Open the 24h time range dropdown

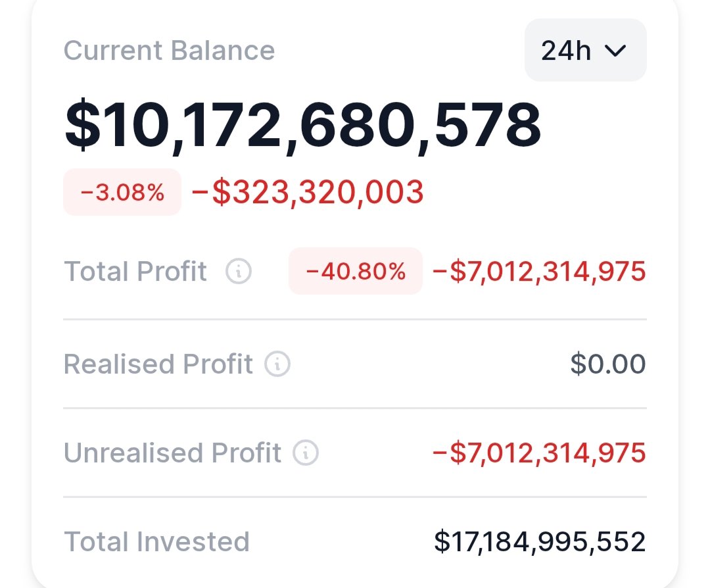[x=585, y=51]
